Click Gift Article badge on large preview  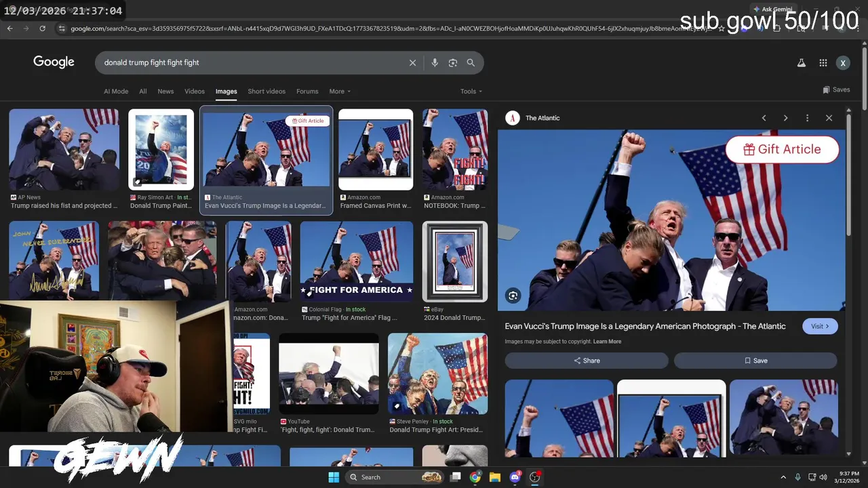(782, 150)
